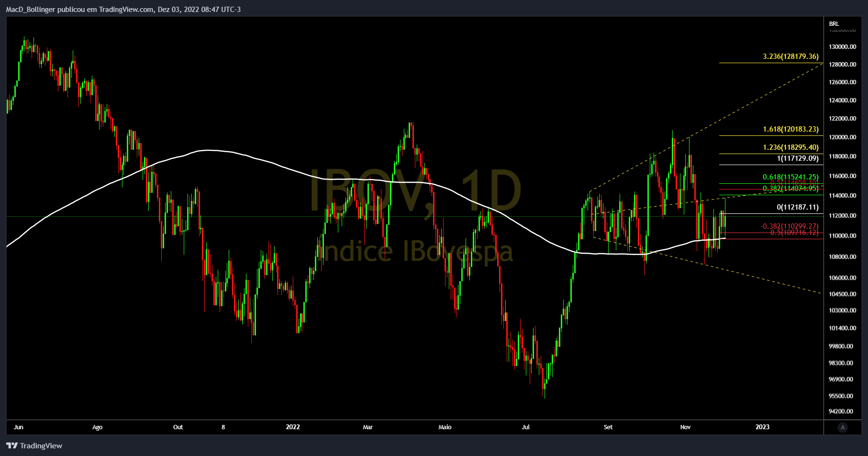Select the 0.618(115241.25) green Fibonacci label
The image size is (868, 456).
[790, 177]
